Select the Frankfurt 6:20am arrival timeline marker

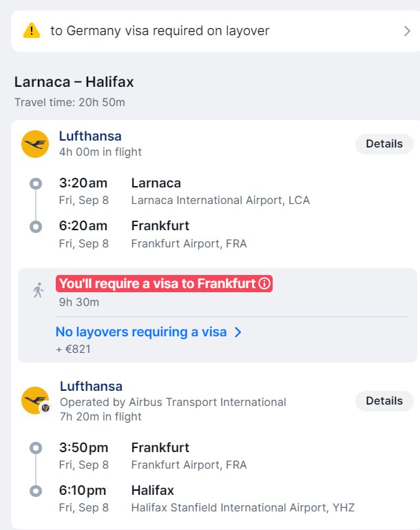[36, 227]
